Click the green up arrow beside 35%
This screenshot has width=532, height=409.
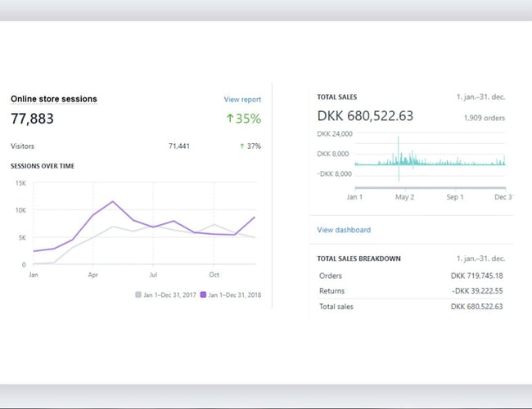point(230,119)
